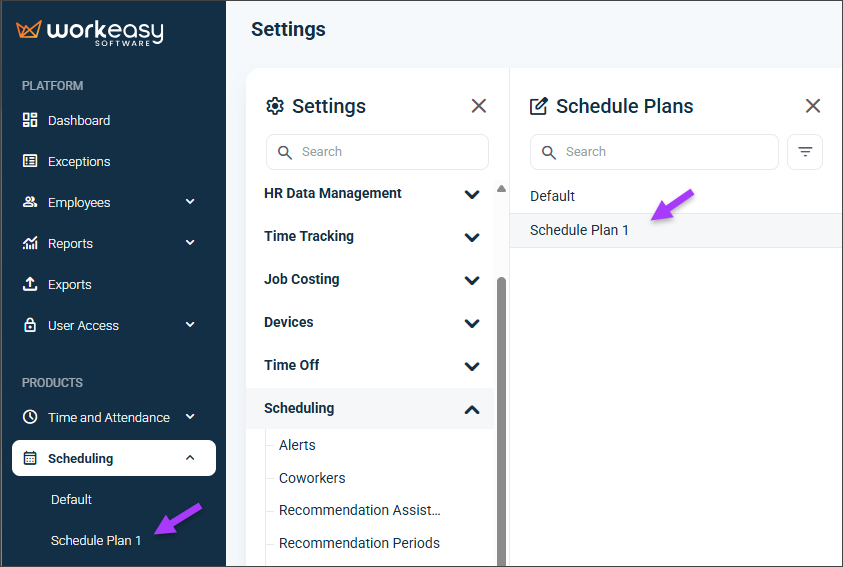This screenshot has width=843, height=567.
Task: Click the Time and Attendance clock icon
Action: point(30,417)
